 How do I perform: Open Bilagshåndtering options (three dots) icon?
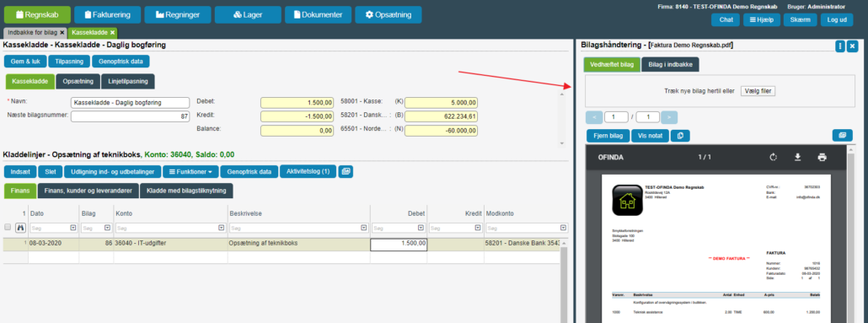pyautogui.click(x=840, y=47)
